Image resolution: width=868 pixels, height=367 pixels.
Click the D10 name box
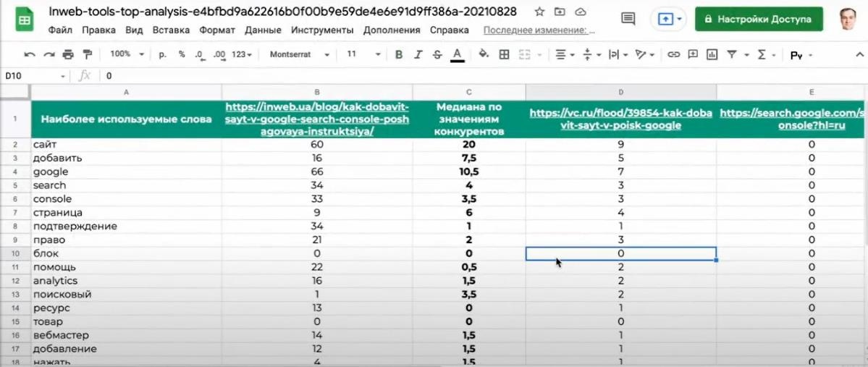pos(34,76)
